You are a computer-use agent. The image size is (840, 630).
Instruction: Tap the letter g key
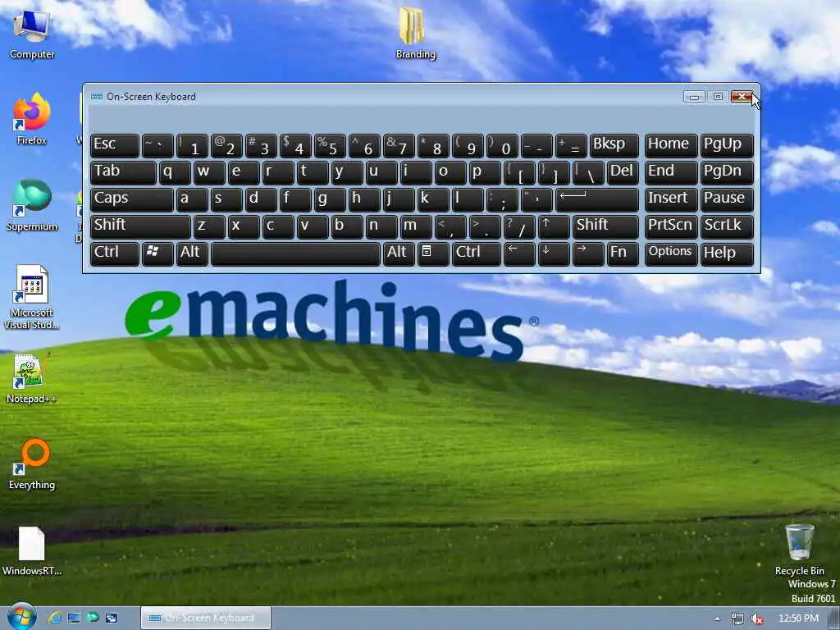(330, 200)
